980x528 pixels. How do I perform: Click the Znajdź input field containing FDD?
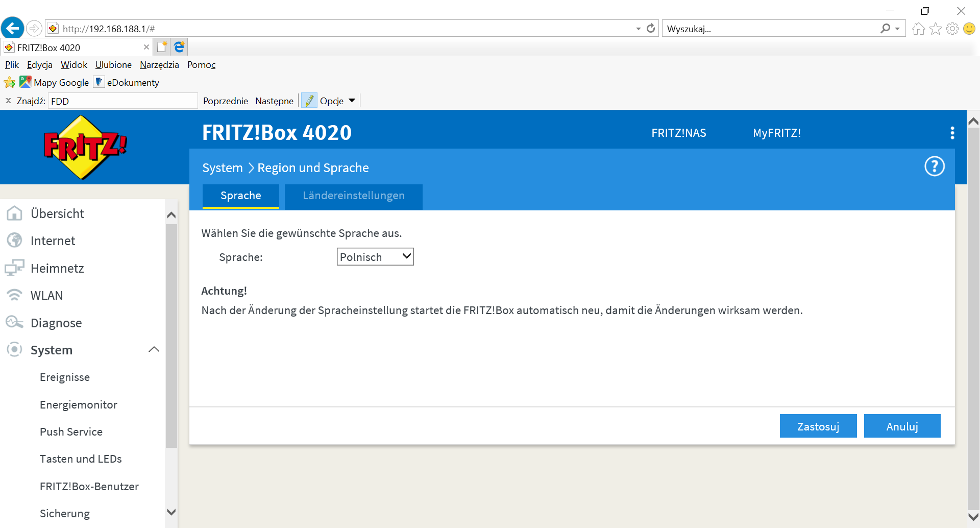coord(123,101)
